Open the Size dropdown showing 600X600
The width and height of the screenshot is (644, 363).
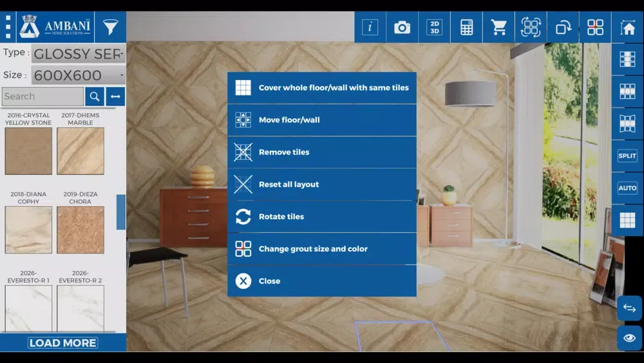[79, 75]
